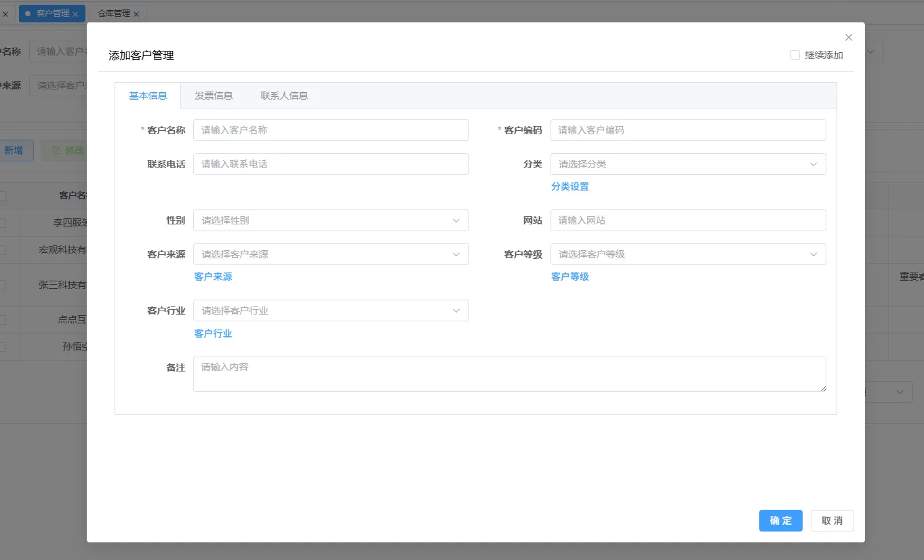Click into the 客户编码 input field

pos(687,130)
